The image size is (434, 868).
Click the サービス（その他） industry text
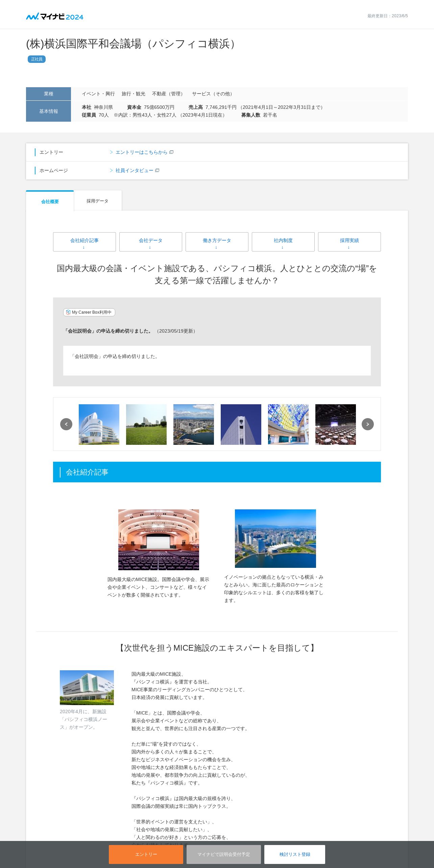[213, 94]
